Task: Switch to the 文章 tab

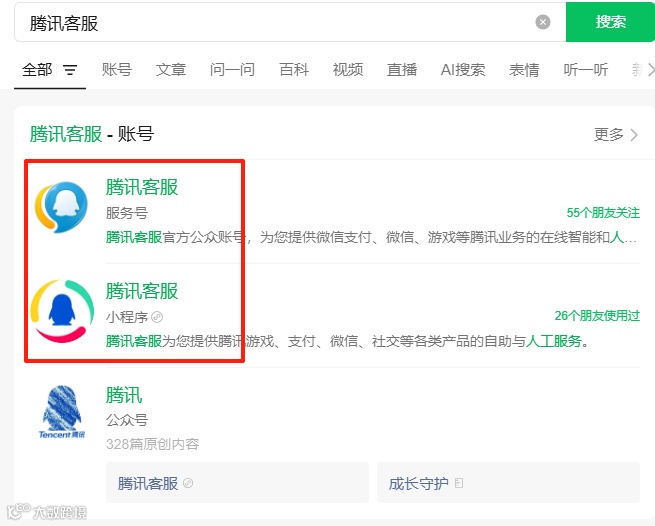Action: tap(171, 69)
